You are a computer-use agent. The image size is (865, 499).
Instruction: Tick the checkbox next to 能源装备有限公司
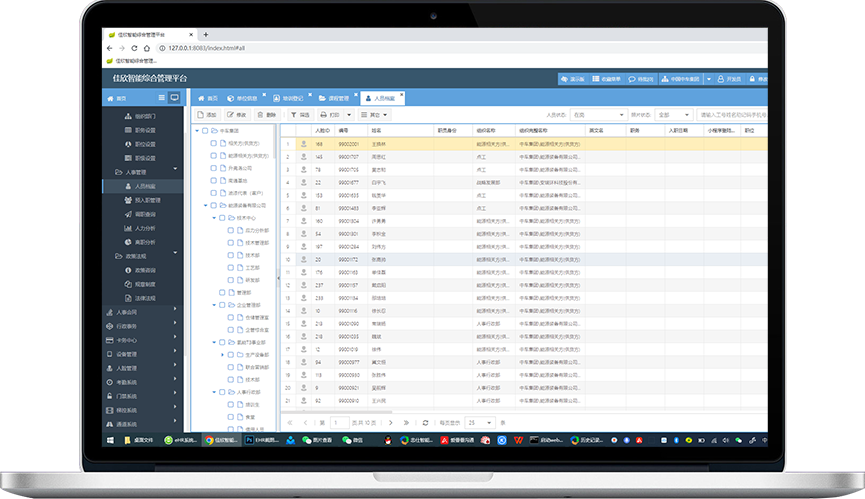[213, 205]
